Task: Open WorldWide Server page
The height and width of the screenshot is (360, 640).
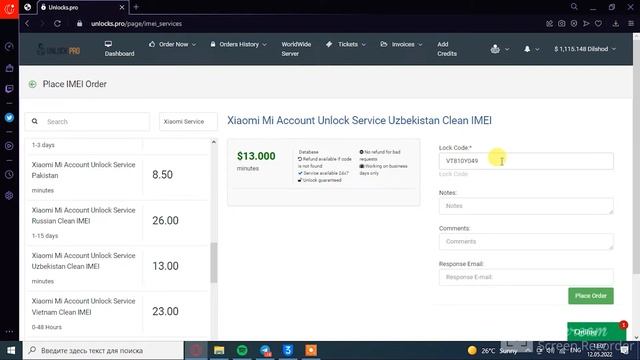Action: (x=296, y=49)
